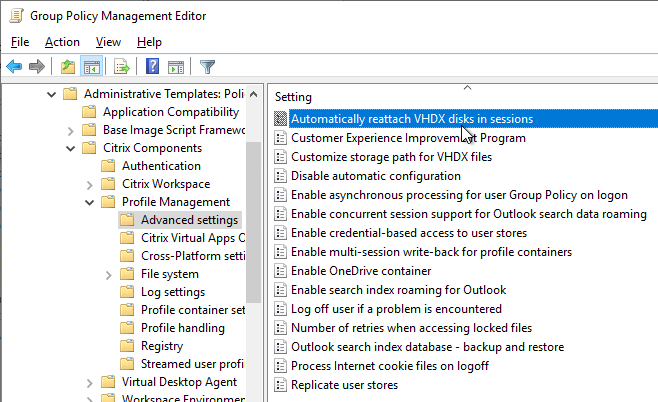Select 'Enable search index roaming for Outlook'
Viewport: 658px width, 402px height.
(398, 290)
